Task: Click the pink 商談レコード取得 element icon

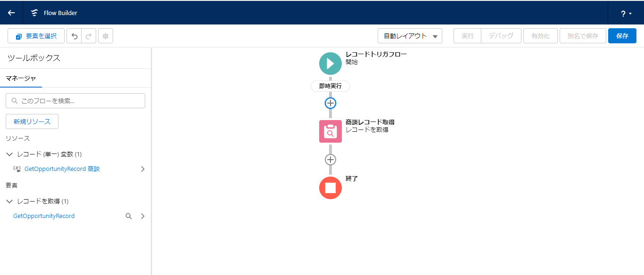Action: click(330, 131)
